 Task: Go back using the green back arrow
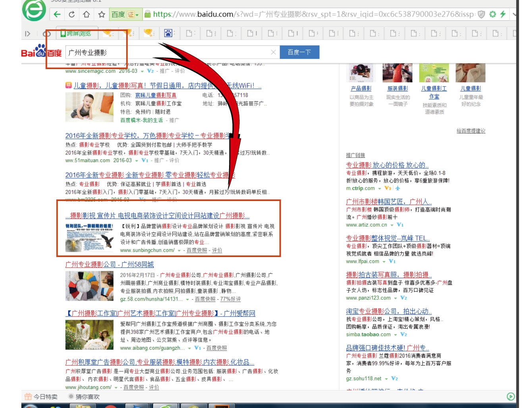coord(57,14)
